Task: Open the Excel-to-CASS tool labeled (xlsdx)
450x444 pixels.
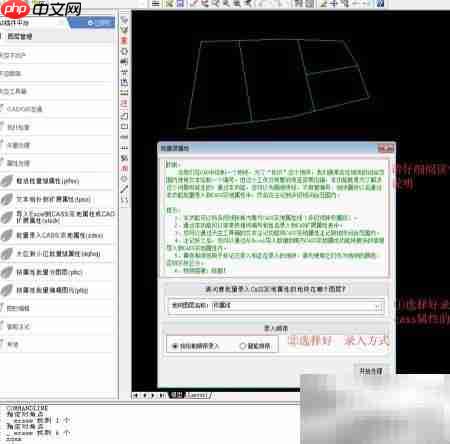Action: [x=56, y=217]
